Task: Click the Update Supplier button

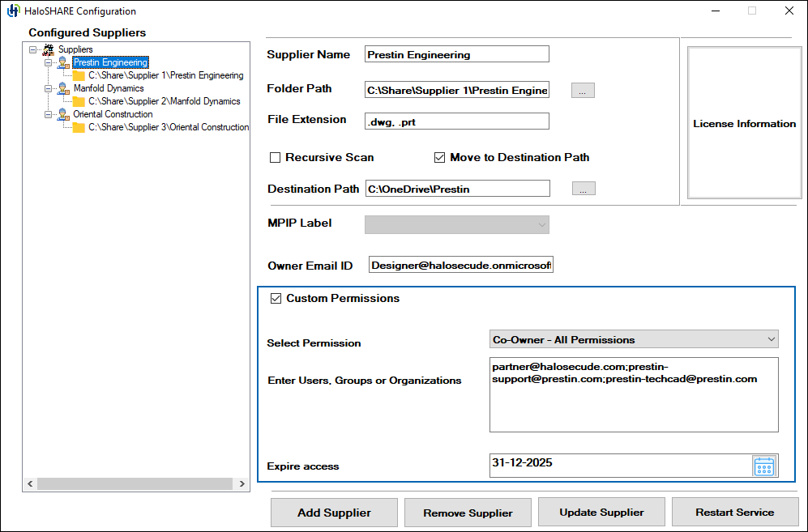Action: tap(601, 513)
